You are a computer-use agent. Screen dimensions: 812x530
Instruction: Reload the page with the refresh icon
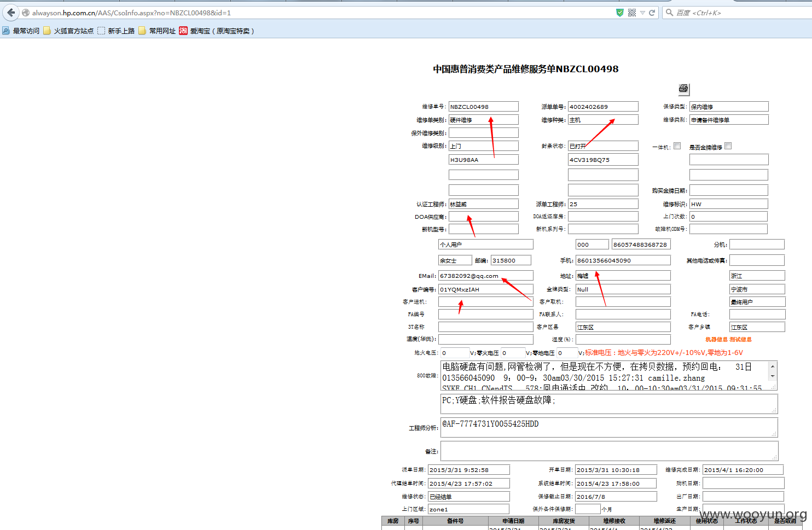pyautogui.click(x=652, y=13)
